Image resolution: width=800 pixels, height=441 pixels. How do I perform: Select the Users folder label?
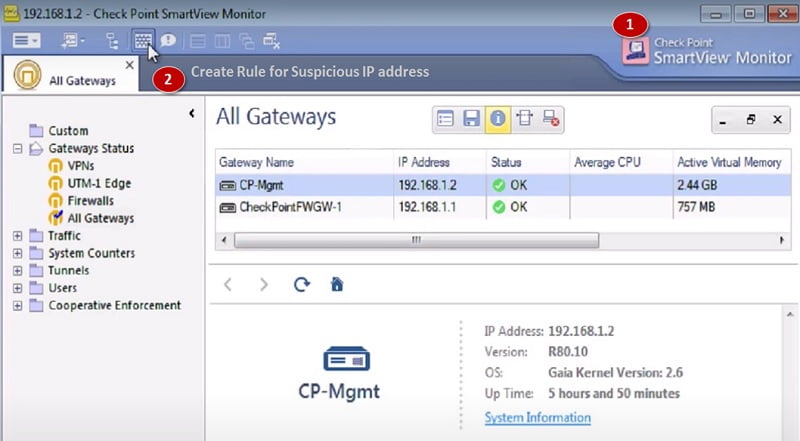click(x=62, y=288)
